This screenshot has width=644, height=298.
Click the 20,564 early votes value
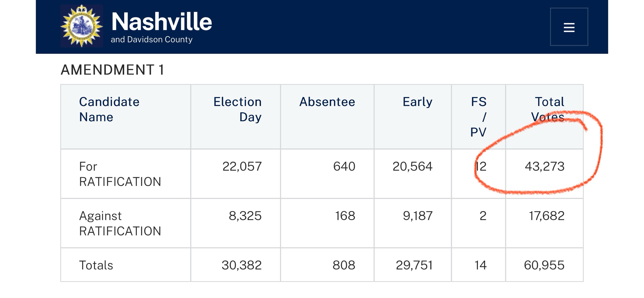(x=412, y=166)
